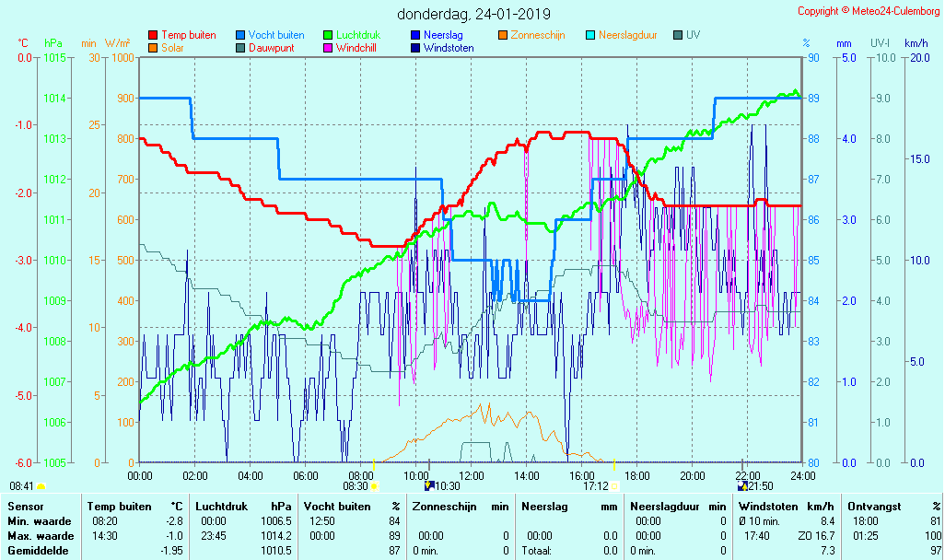Click the cyan Neerslagduur legend square

(590, 35)
